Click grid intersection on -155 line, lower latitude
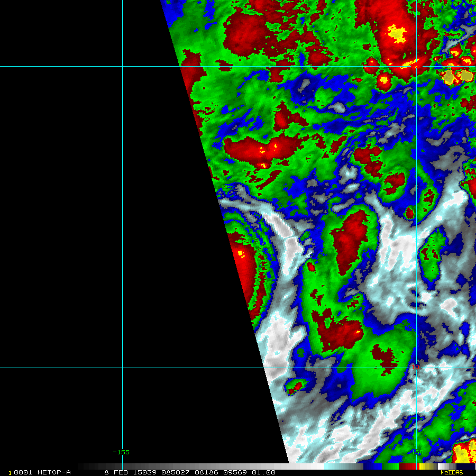 [x=123, y=368]
